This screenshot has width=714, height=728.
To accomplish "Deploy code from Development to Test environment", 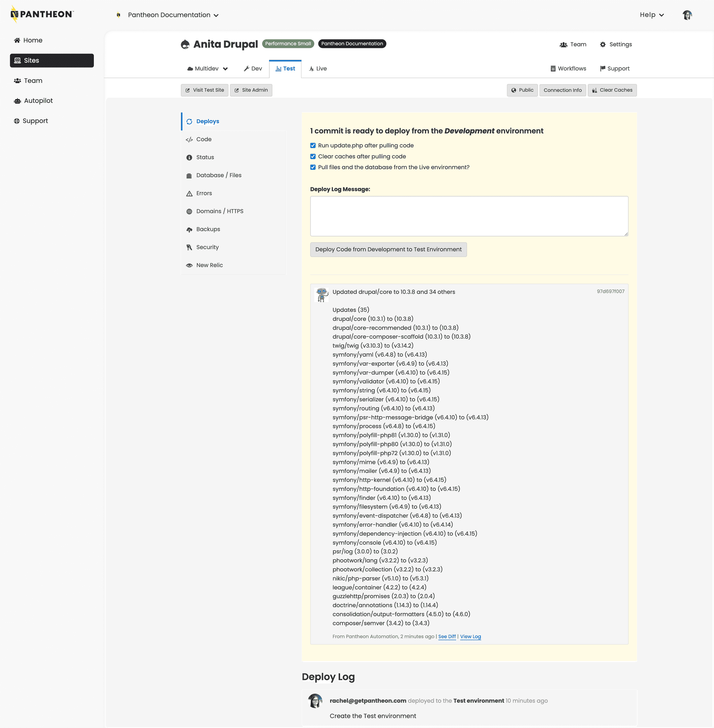I will click(x=388, y=249).
